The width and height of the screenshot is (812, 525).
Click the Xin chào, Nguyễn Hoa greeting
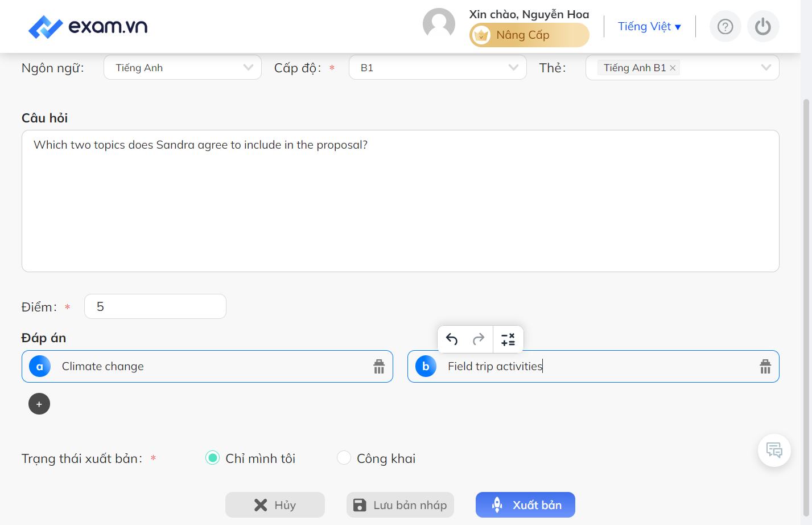(529, 14)
